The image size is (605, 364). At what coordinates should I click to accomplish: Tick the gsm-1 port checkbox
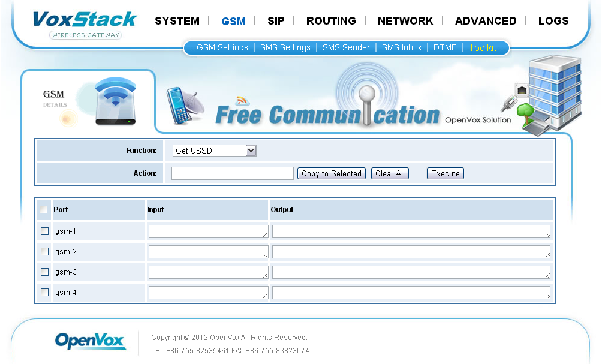click(x=44, y=231)
